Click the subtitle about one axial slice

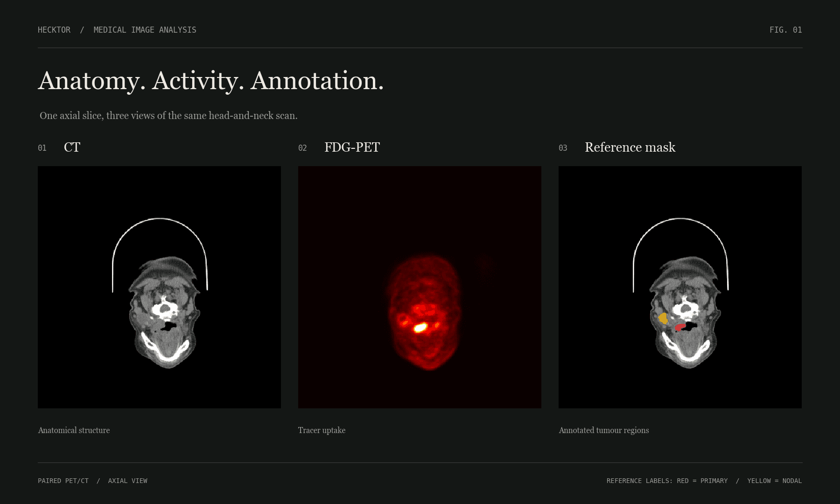click(x=168, y=116)
